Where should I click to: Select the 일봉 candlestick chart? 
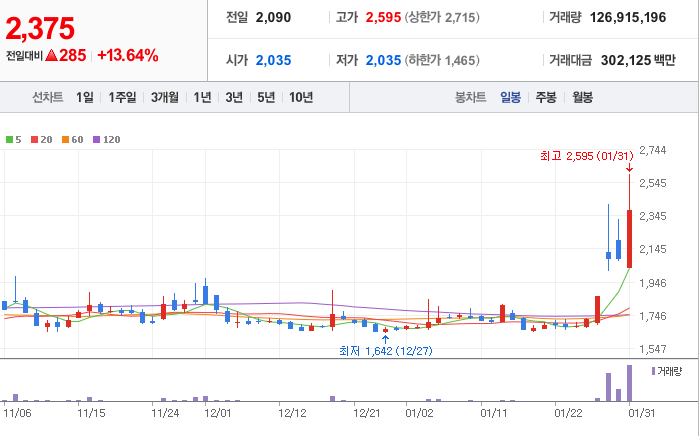[x=510, y=97]
